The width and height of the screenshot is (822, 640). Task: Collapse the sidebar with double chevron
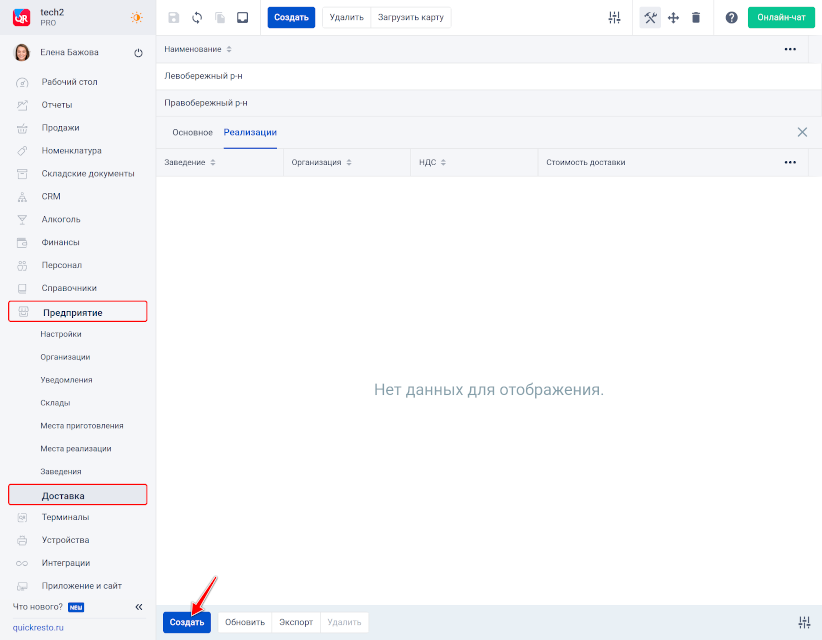pyautogui.click(x=139, y=607)
